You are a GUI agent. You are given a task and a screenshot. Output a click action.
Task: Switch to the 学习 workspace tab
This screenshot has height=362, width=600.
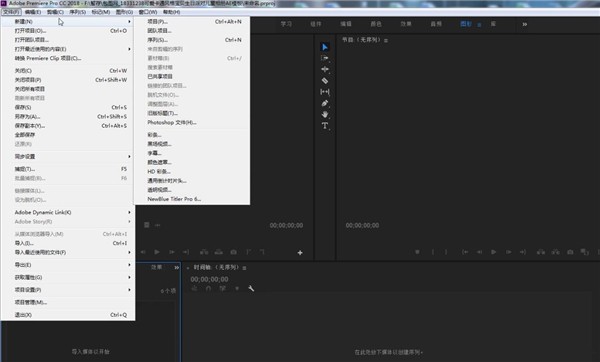286,24
